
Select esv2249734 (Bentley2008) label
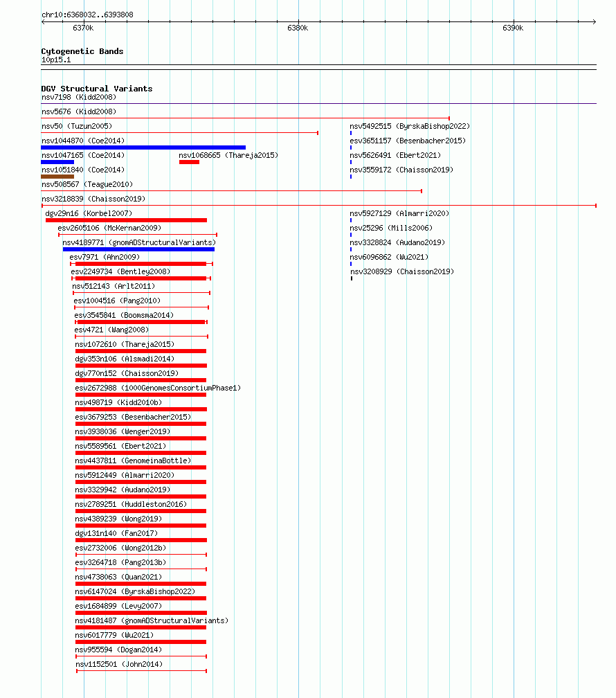[x=120, y=271]
